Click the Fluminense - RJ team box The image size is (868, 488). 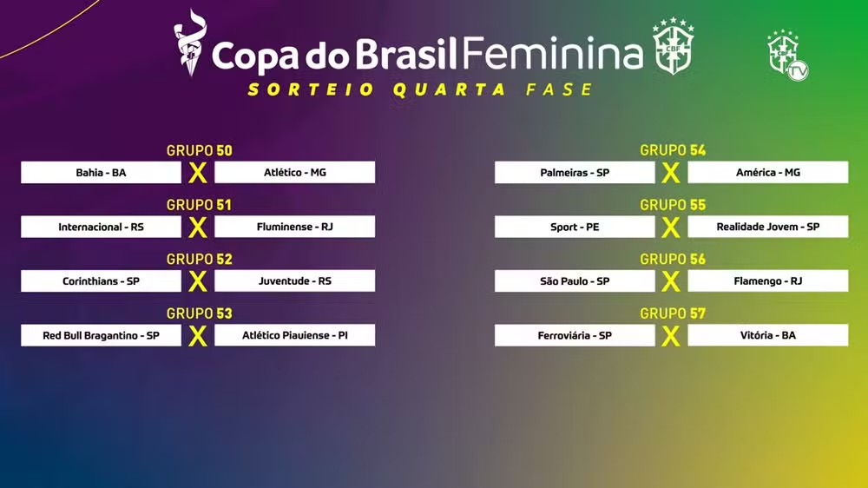294,227
